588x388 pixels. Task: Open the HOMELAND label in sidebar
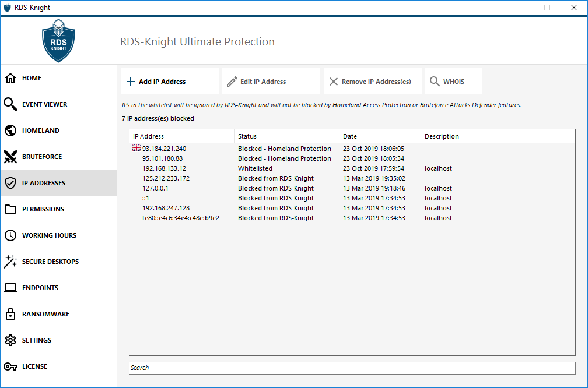41,130
